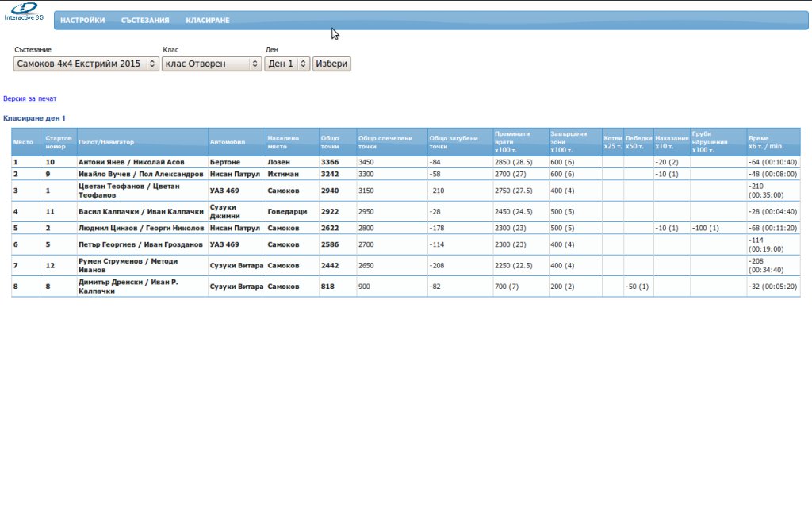Click the Общо точки column header
Image resolution: width=812 pixels, height=508 pixels.
click(x=329, y=142)
